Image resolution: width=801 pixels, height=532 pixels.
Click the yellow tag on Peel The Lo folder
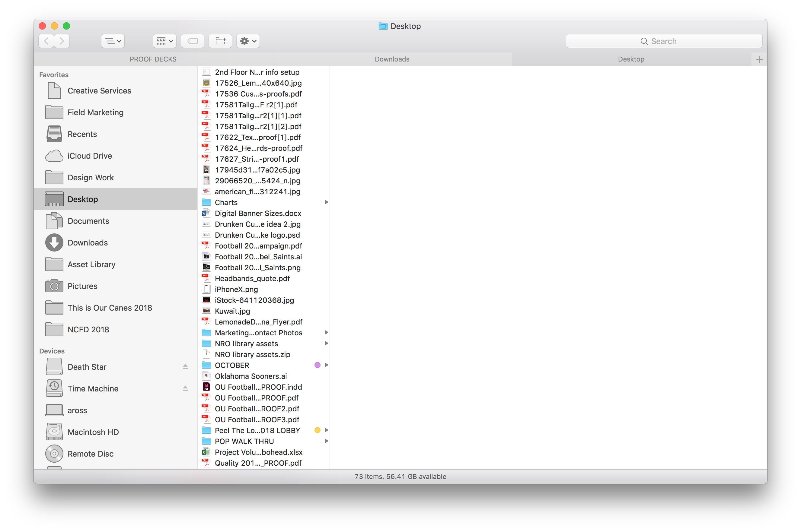point(318,430)
